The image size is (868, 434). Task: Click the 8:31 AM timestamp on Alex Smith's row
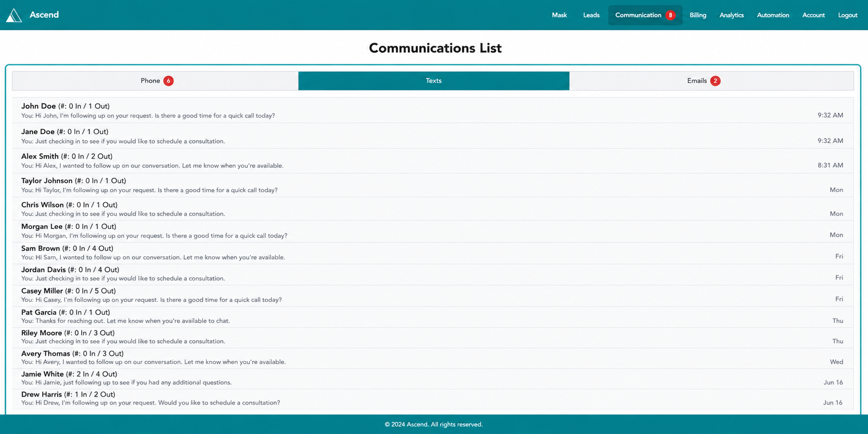pos(830,165)
